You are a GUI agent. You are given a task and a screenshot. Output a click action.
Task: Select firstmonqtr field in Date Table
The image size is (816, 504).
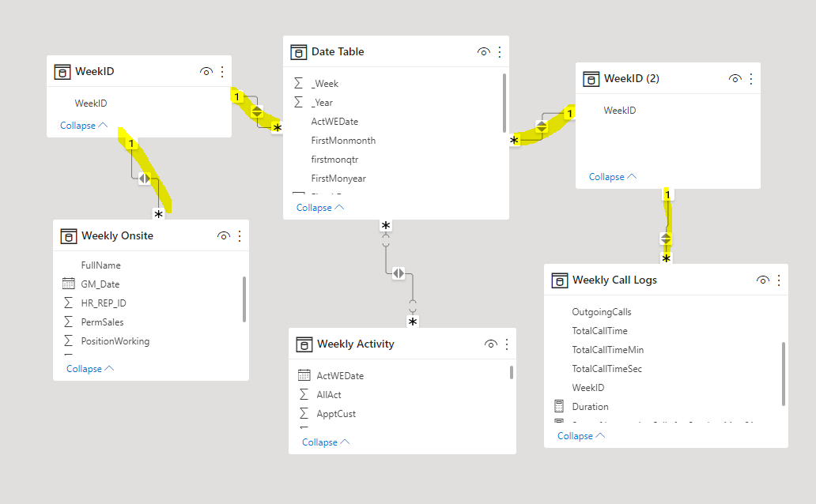[334, 159]
